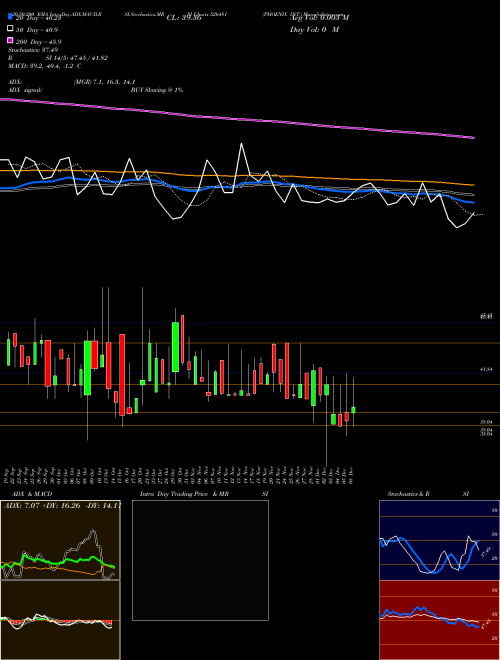Open the ADX indicator mini chart

tap(60, 540)
